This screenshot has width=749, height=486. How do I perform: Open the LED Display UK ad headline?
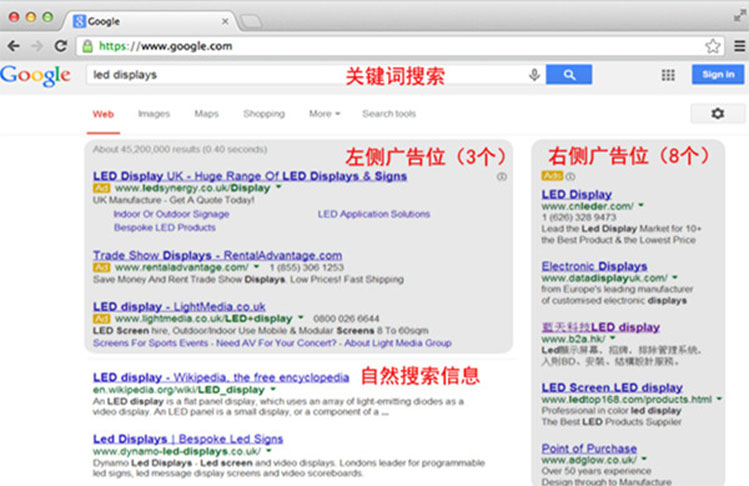(250, 176)
